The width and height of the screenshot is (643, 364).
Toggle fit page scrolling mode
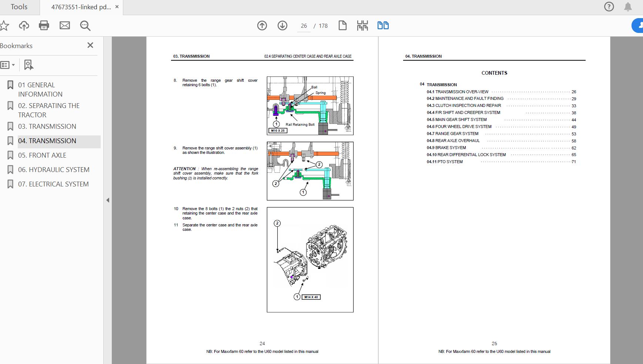[x=362, y=26]
